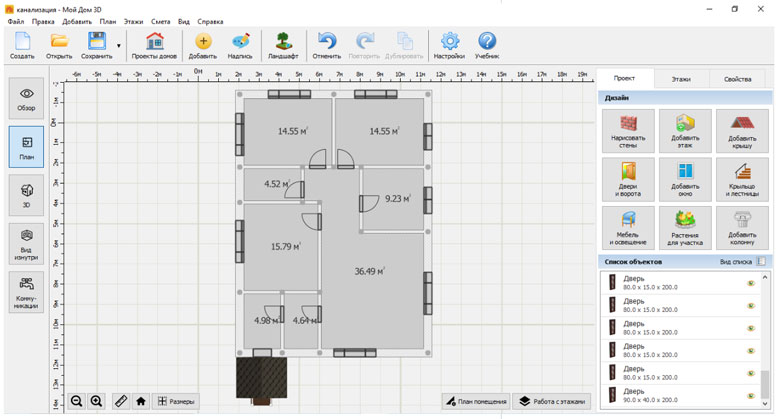Click the ruler measurement tool icon
Viewport: 780px width, 419px height.
coord(120,401)
